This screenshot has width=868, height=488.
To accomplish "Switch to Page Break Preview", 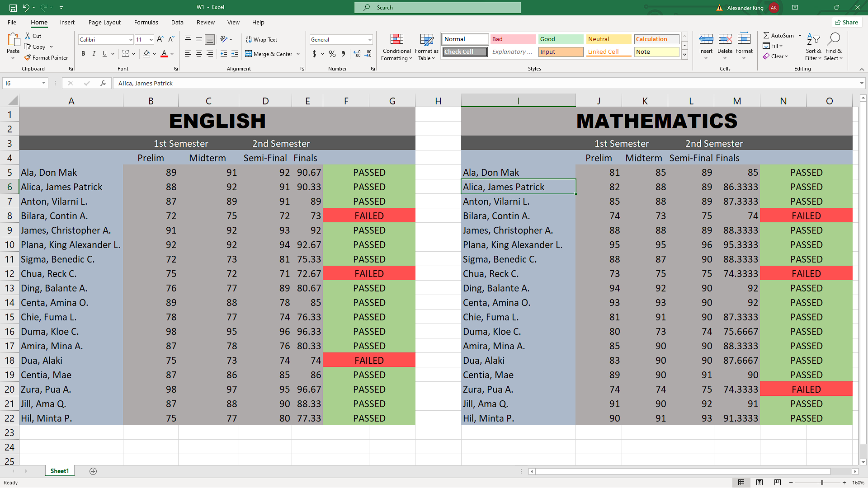I will (x=778, y=483).
